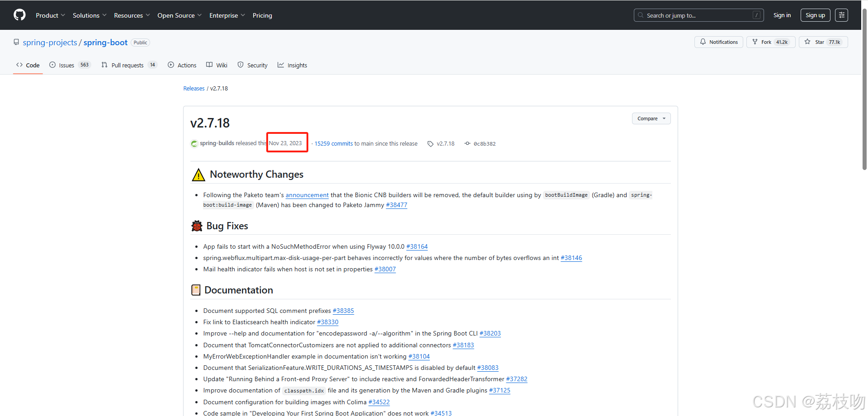Click the page vertical scrollbar
Viewport: 868px width, 416px height.
pos(864,90)
